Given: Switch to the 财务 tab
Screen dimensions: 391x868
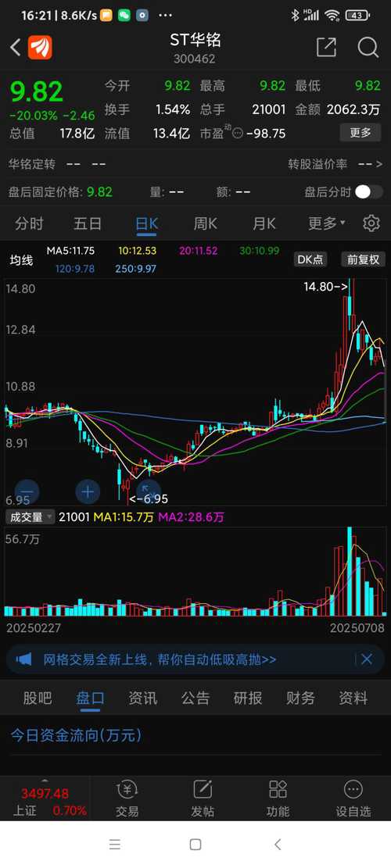Looking at the screenshot, I should click(300, 698).
